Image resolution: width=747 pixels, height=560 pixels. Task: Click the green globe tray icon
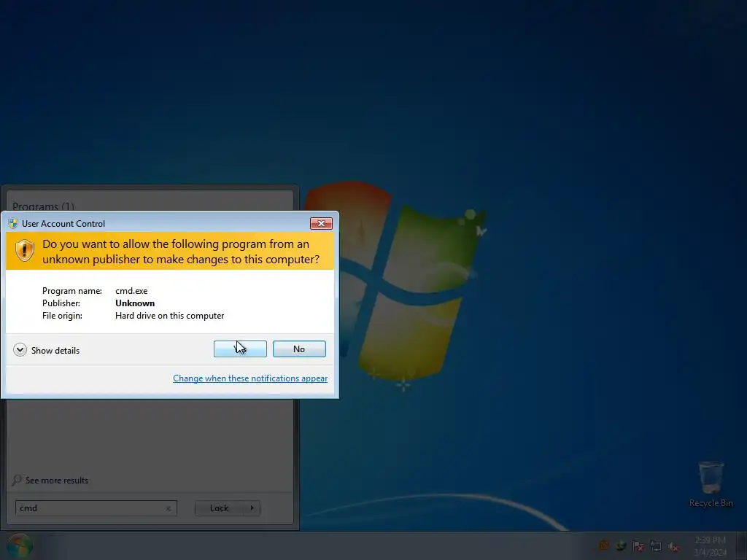621,545
